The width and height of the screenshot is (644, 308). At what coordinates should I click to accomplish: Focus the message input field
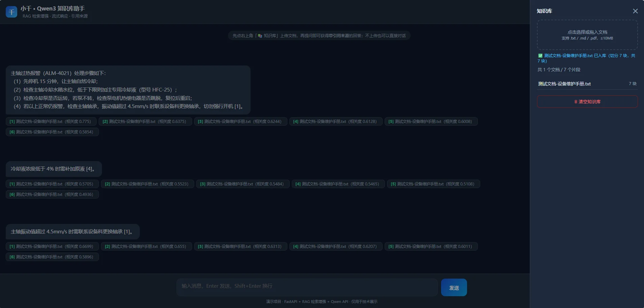click(307, 287)
